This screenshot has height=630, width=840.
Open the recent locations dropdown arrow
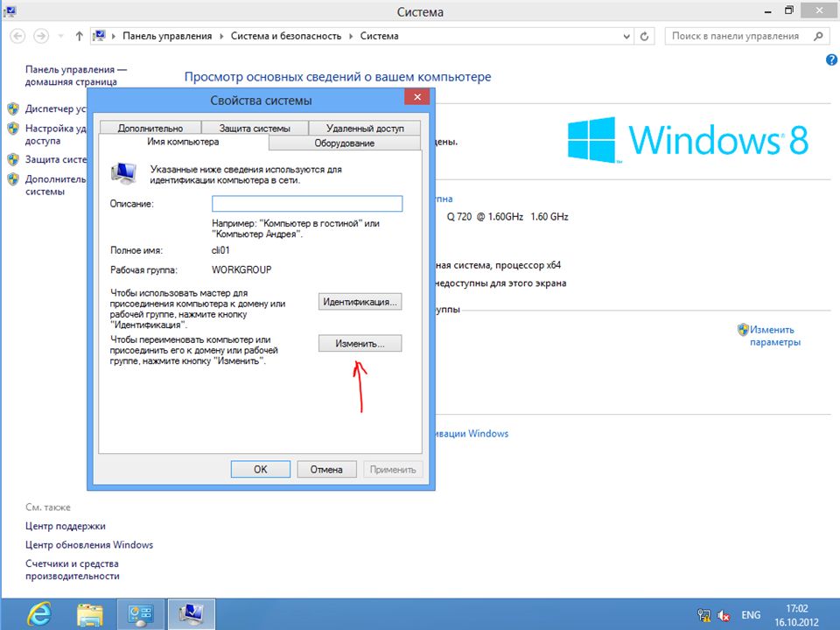click(61, 36)
